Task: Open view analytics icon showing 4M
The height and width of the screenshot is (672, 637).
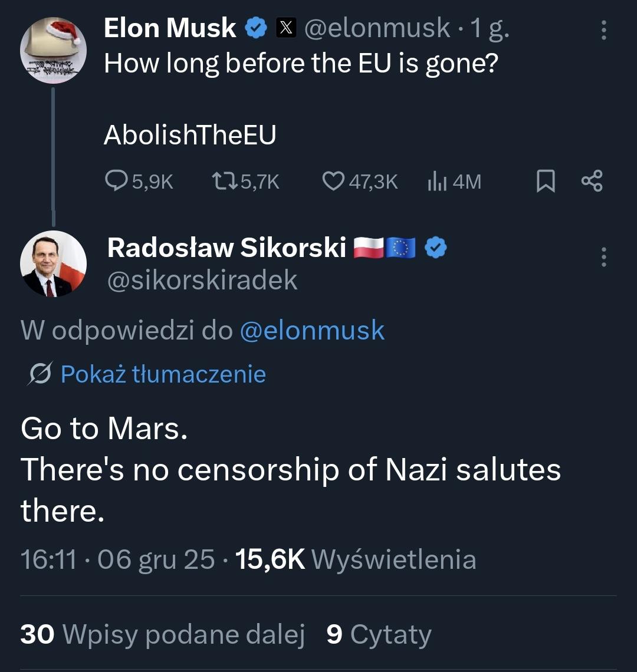Action: tap(435, 182)
